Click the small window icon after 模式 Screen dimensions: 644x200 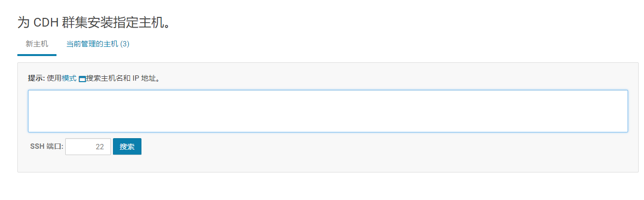(x=82, y=79)
